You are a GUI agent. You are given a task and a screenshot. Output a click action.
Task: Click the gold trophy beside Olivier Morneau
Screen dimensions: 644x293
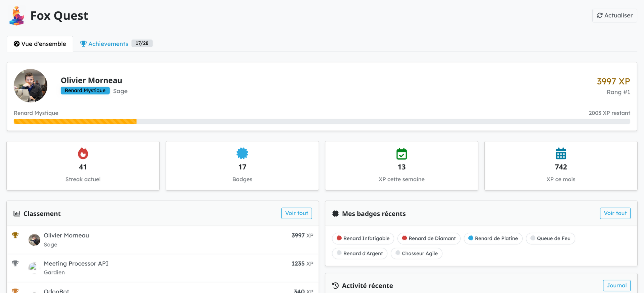tap(15, 235)
